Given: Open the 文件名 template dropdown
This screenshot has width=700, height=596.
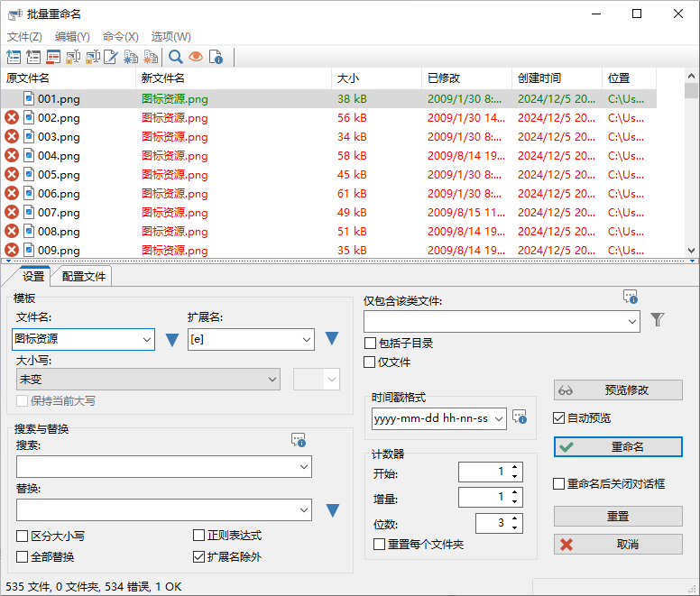Looking at the screenshot, I should pos(147,340).
